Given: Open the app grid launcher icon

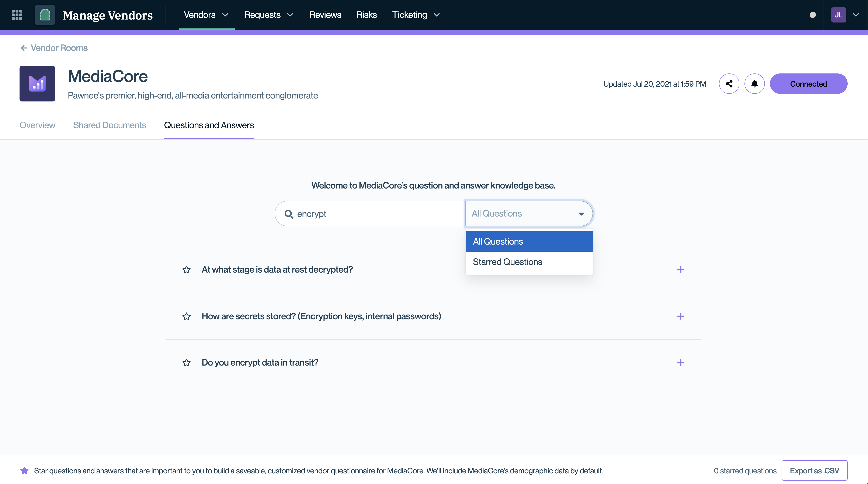Looking at the screenshot, I should (x=17, y=15).
